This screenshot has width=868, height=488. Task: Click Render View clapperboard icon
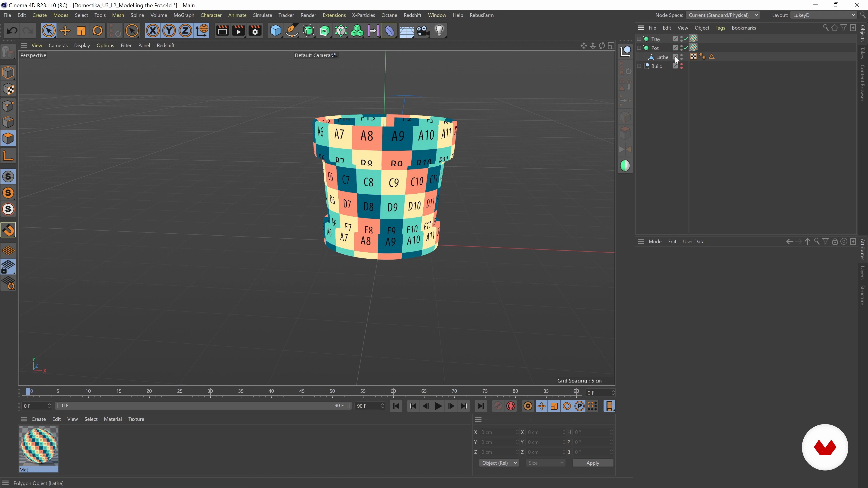pos(222,31)
